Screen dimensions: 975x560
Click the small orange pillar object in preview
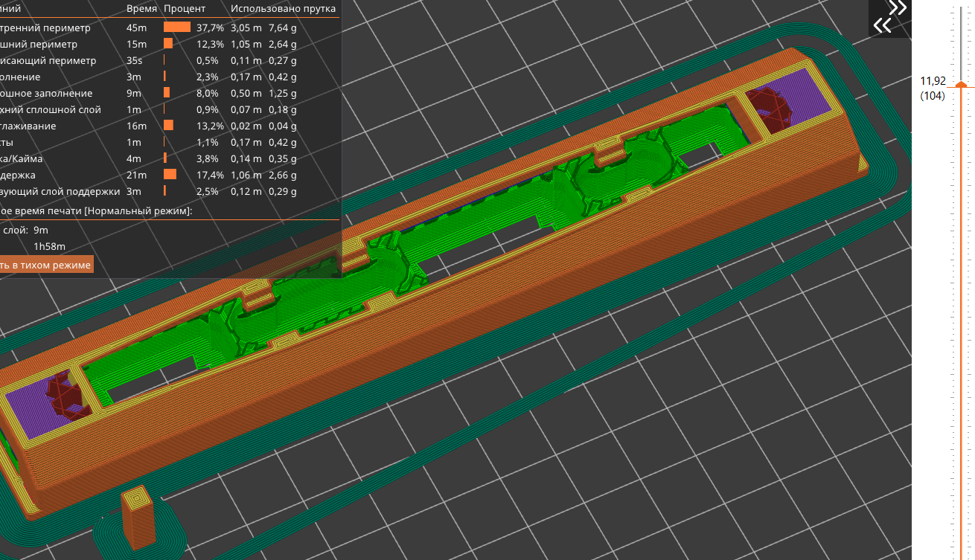coord(138,517)
